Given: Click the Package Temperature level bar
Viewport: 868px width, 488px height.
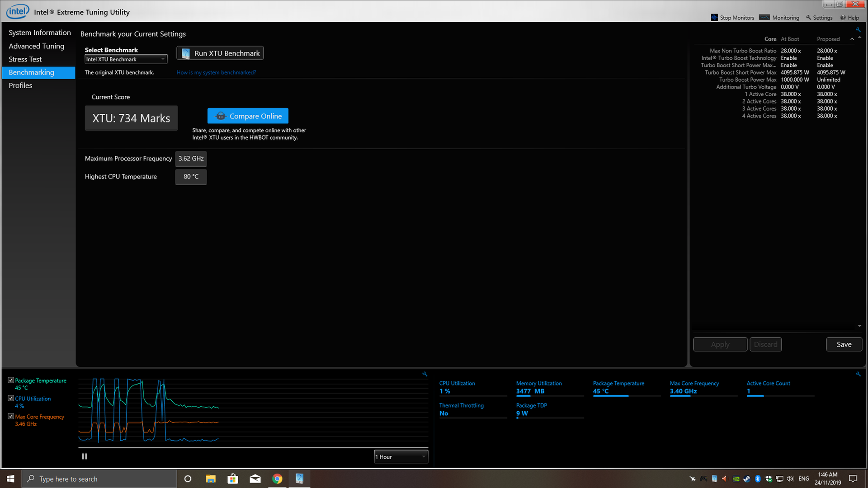Looking at the screenshot, I should [x=627, y=396].
